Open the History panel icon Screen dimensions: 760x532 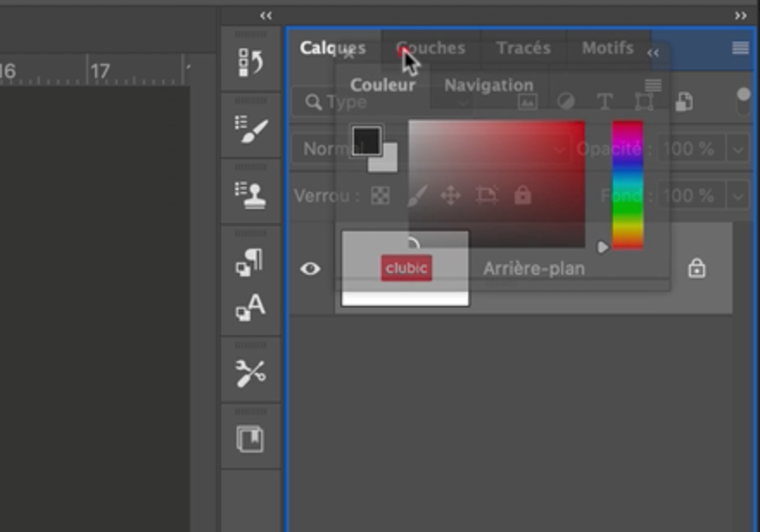point(250,63)
